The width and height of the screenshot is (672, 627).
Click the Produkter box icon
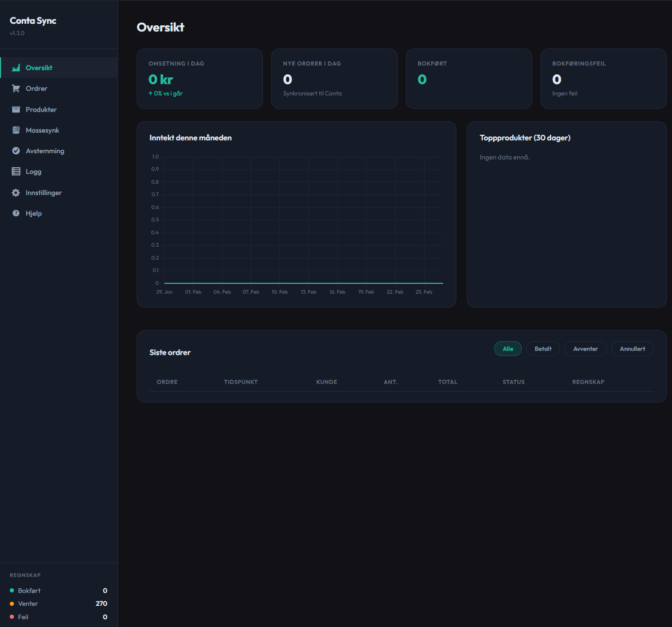(16, 109)
